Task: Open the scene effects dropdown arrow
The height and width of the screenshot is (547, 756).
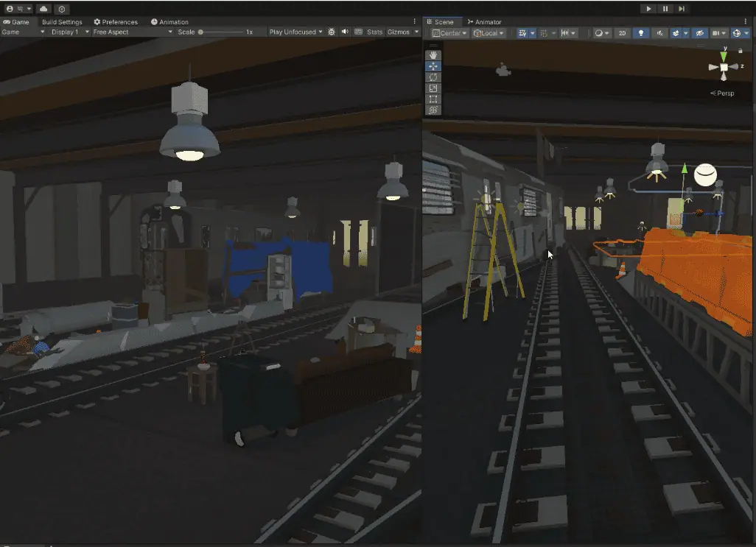Action: click(685, 33)
